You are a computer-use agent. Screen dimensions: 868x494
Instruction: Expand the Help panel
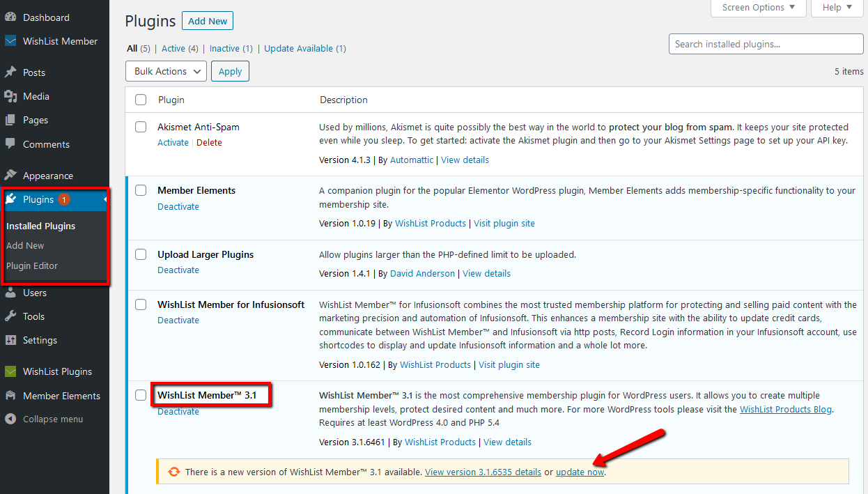point(837,8)
